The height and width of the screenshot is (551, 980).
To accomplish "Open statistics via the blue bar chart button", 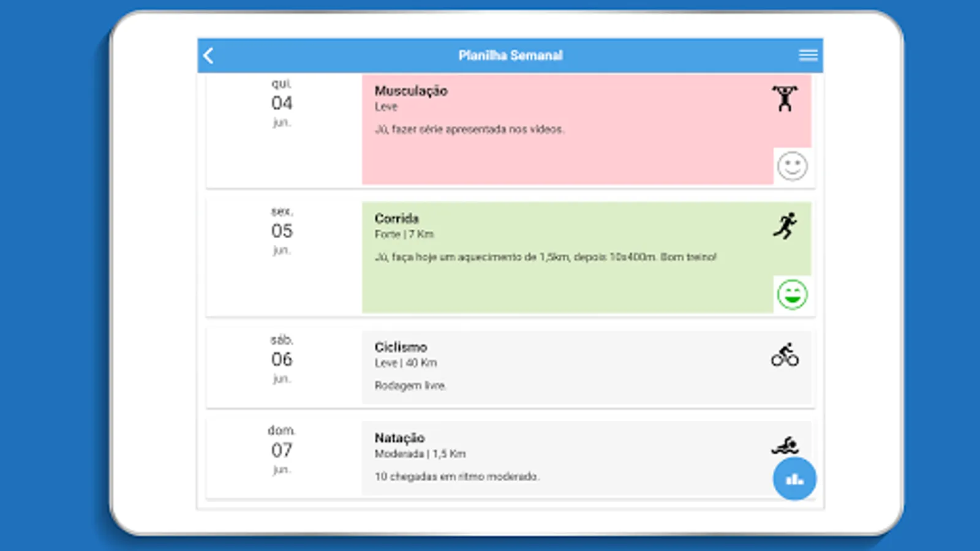I will [794, 479].
